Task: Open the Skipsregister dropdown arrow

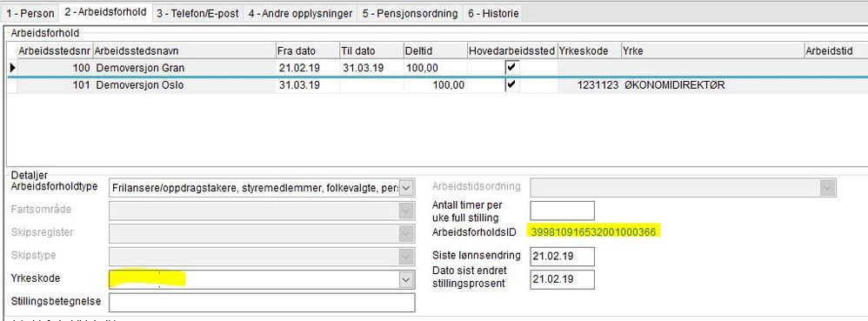Action: pos(407,233)
